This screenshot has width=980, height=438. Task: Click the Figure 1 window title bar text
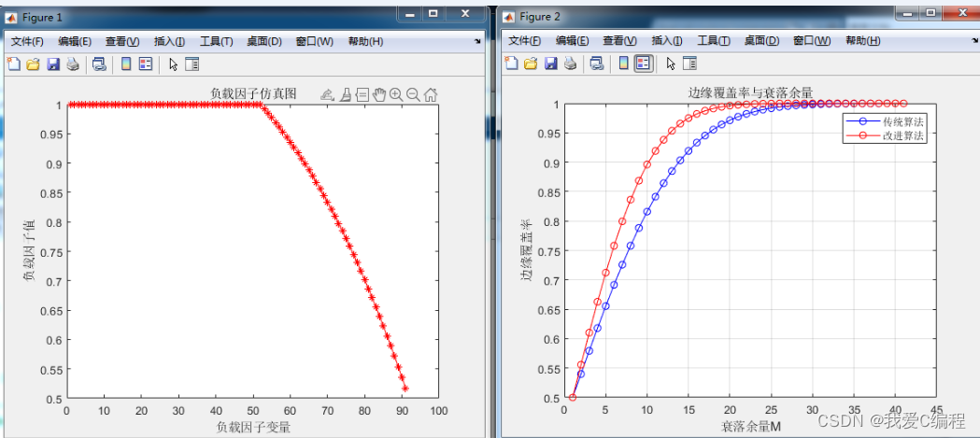42,17
